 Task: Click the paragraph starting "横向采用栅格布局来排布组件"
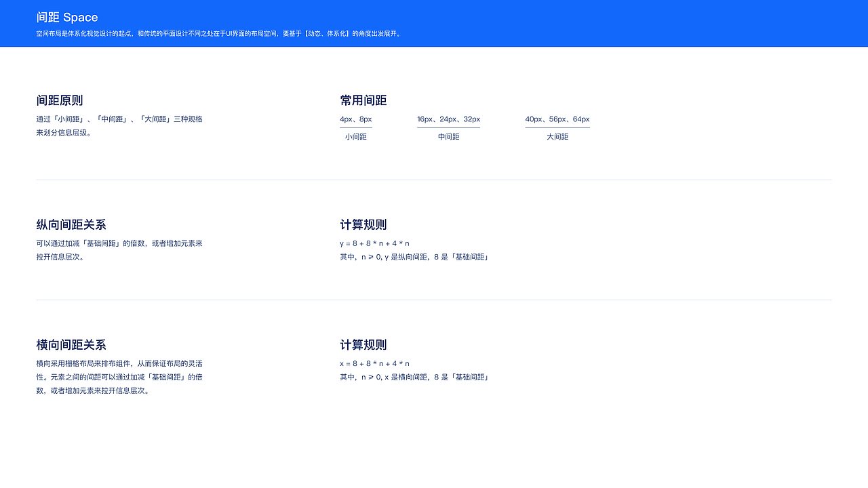coord(119,377)
